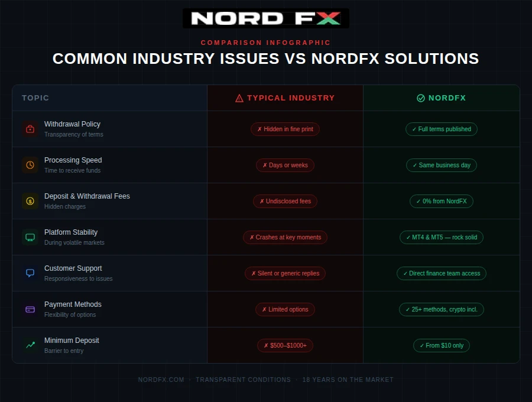The height and width of the screenshot is (402, 532).
Task: Click the "Crashes at key moments" badge
Action: tap(285, 237)
